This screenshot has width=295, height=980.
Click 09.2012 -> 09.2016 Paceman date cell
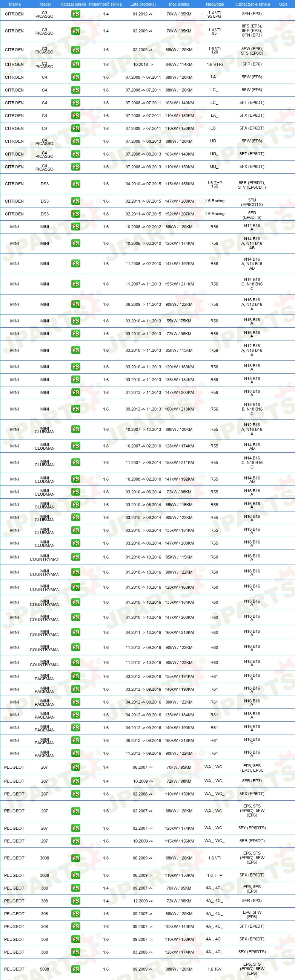tap(143, 740)
